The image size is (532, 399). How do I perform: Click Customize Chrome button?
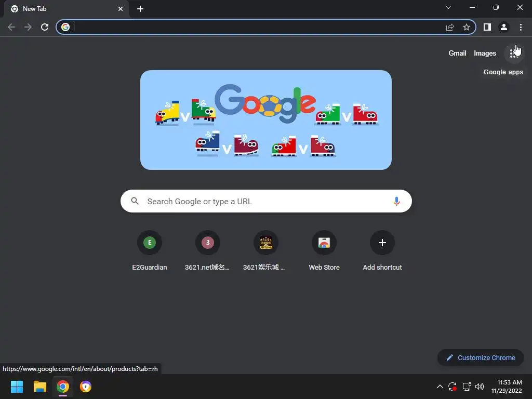[x=481, y=357]
